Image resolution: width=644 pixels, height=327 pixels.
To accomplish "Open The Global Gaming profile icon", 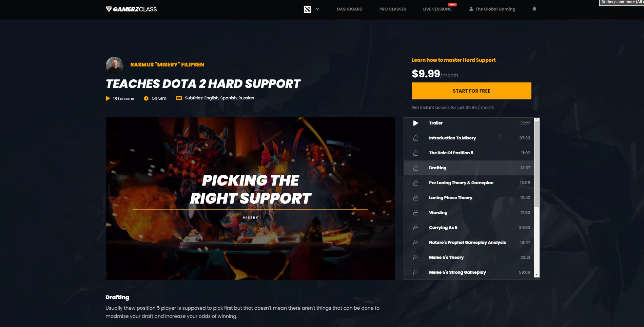I will pos(471,9).
